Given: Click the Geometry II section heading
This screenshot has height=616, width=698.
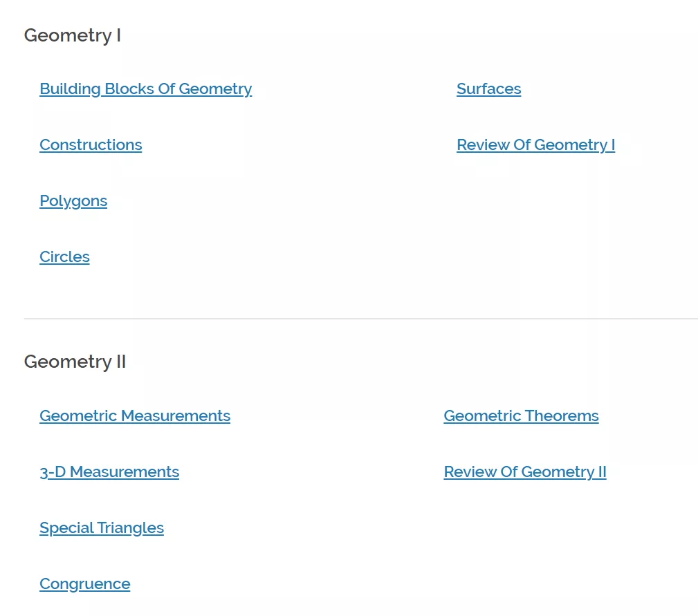Looking at the screenshot, I should pos(75,362).
